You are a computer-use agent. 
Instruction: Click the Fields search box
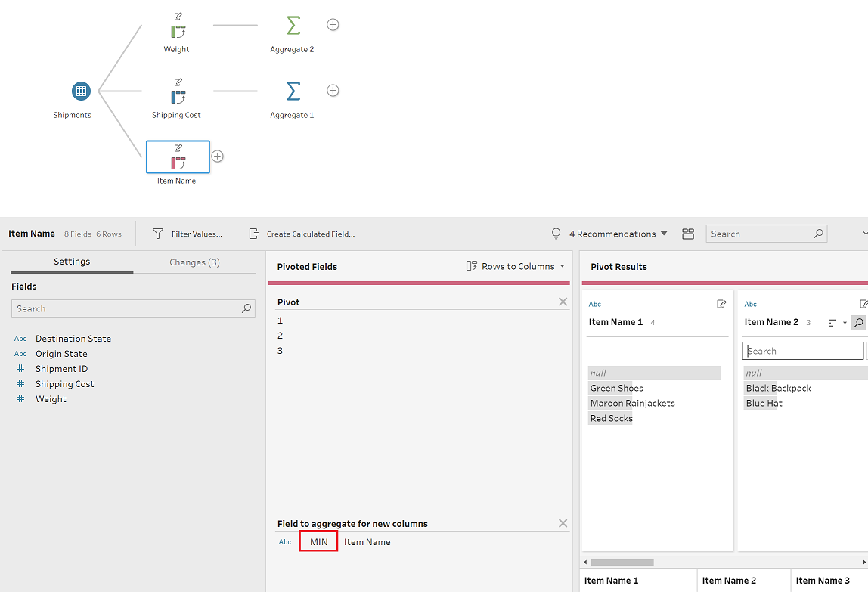pos(133,308)
